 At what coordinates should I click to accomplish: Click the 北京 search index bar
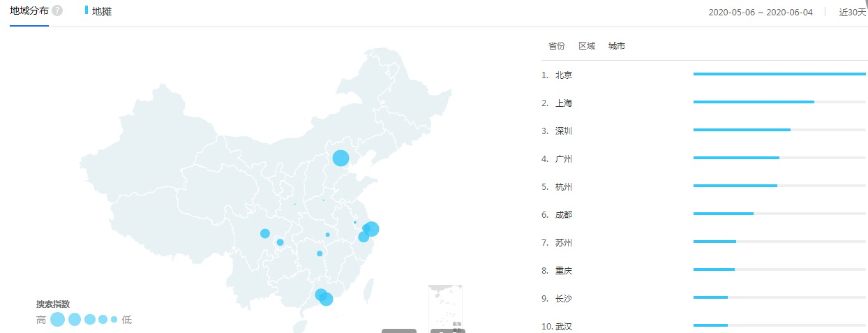point(779,74)
